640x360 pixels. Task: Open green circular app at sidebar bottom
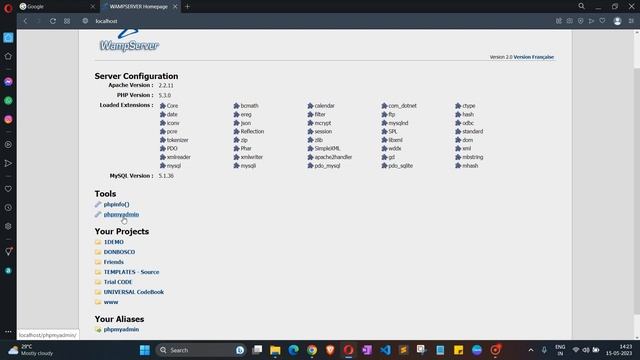[8, 271]
